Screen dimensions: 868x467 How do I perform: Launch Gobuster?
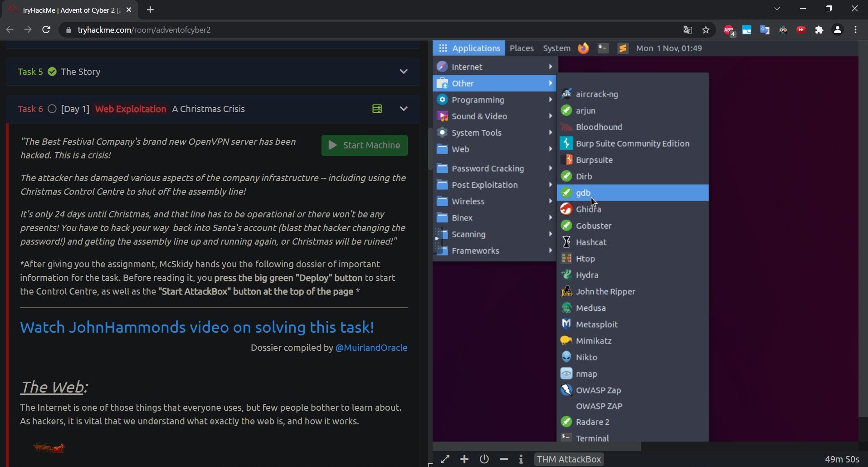[x=633, y=226]
